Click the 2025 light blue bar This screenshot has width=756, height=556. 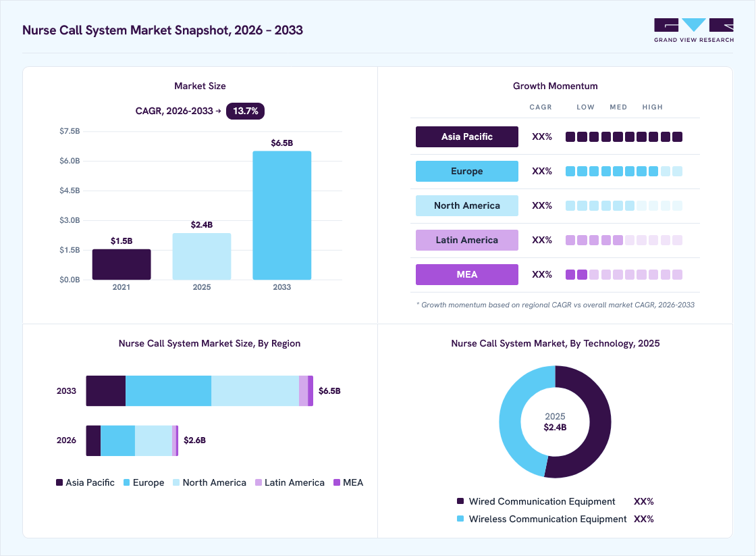(202, 256)
